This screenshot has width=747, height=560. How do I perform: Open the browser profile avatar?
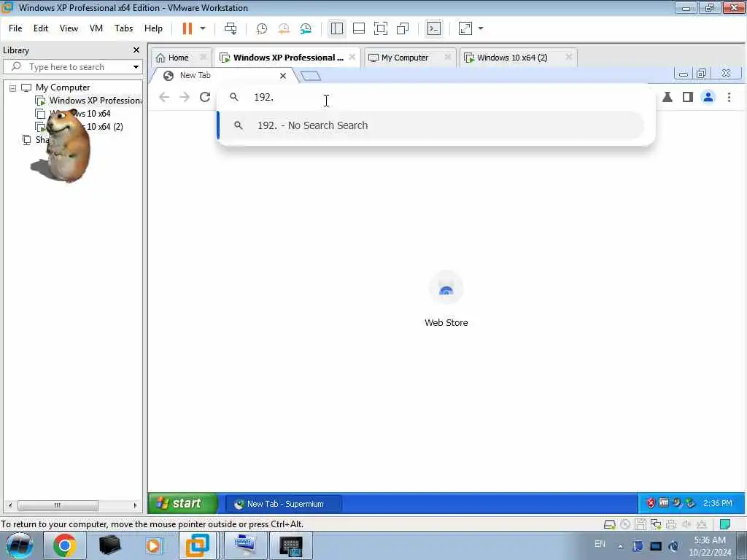tap(708, 97)
